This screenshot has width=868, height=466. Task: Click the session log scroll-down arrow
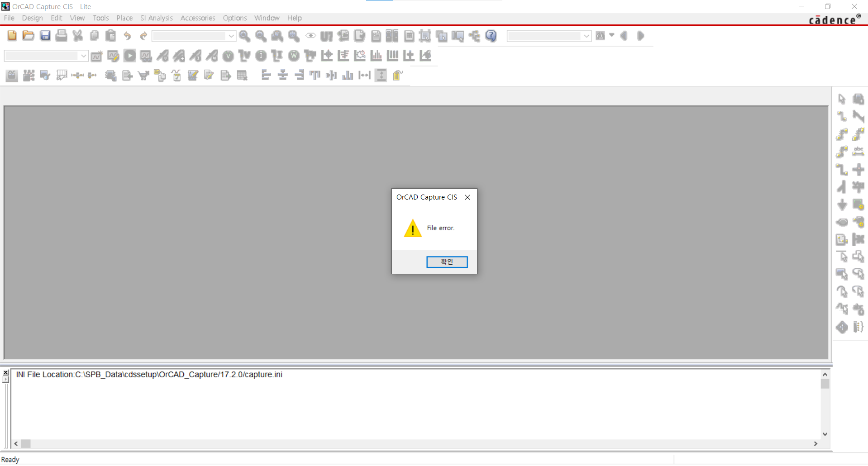pos(825,434)
